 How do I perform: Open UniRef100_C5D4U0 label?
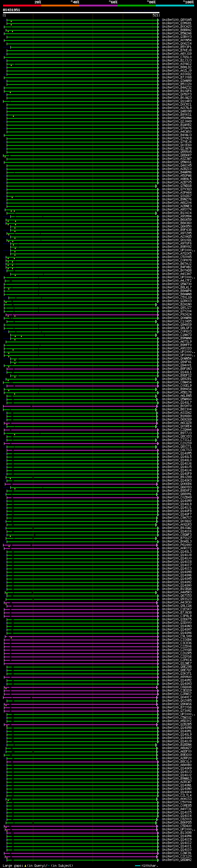177,826
